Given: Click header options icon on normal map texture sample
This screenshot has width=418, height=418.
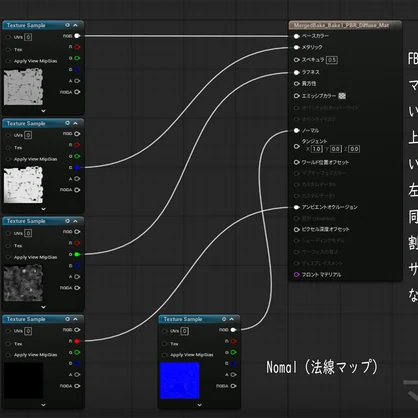Looking at the screenshot, I should [224, 319].
